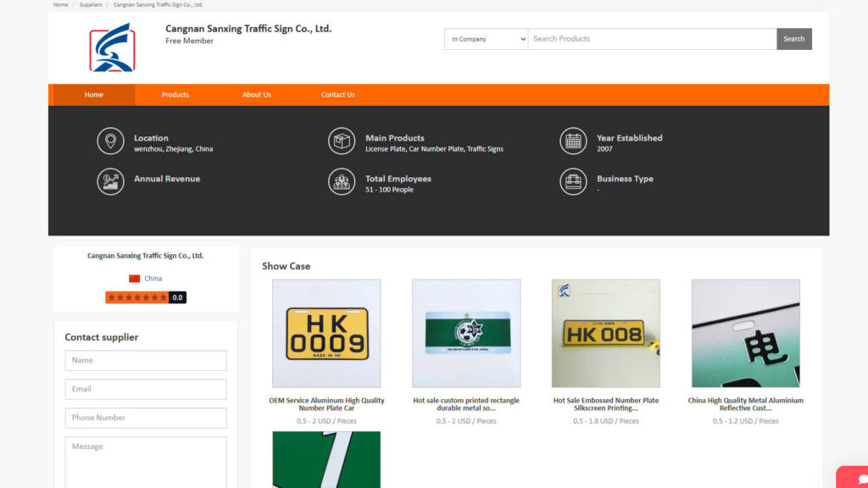Follow the Home breadcrumb link
The width and height of the screenshot is (868, 488).
point(61,4)
